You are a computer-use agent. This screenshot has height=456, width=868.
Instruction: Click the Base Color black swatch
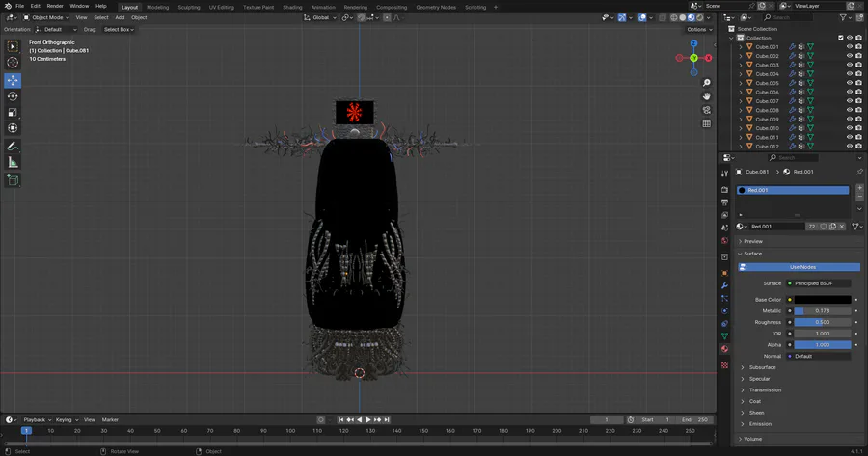(x=822, y=300)
